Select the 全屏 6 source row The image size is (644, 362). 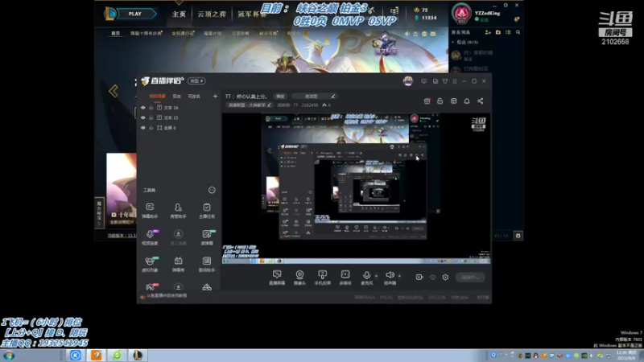pyautogui.click(x=179, y=128)
